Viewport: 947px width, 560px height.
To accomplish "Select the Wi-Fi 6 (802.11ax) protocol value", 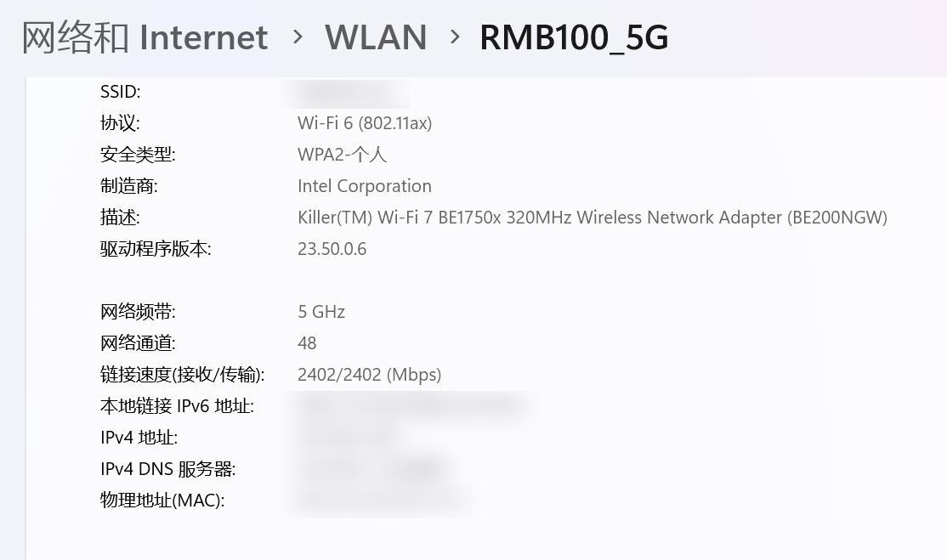I will point(365,123).
